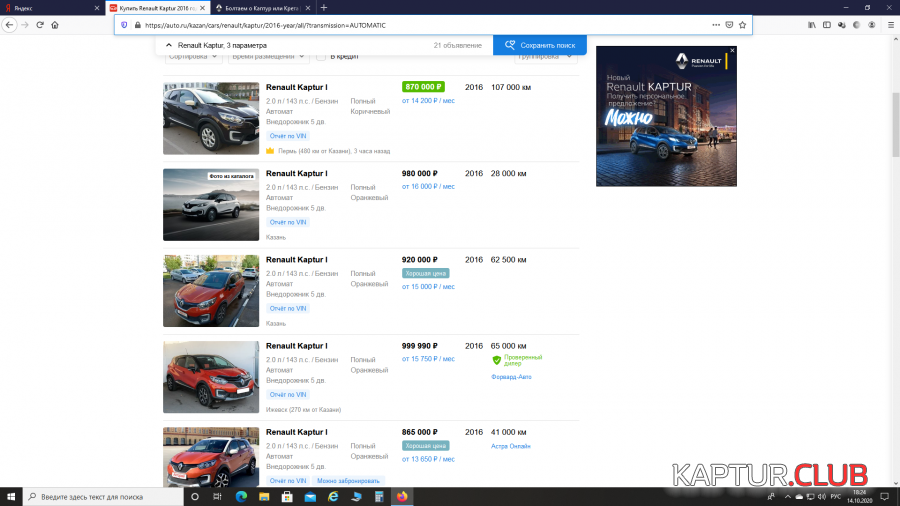The height and width of the screenshot is (506, 900).
Task: Toggle the browser sidebar view
Action: tap(827, 25)
